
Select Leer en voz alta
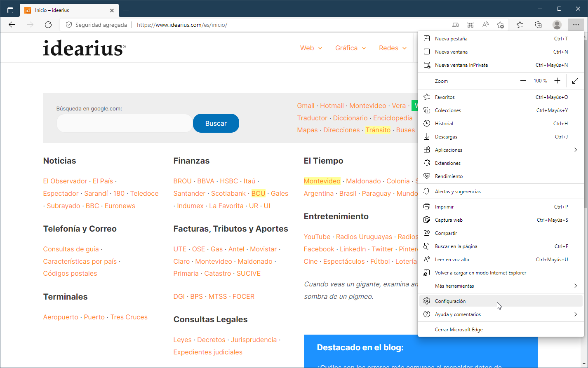tap(501, 260)
